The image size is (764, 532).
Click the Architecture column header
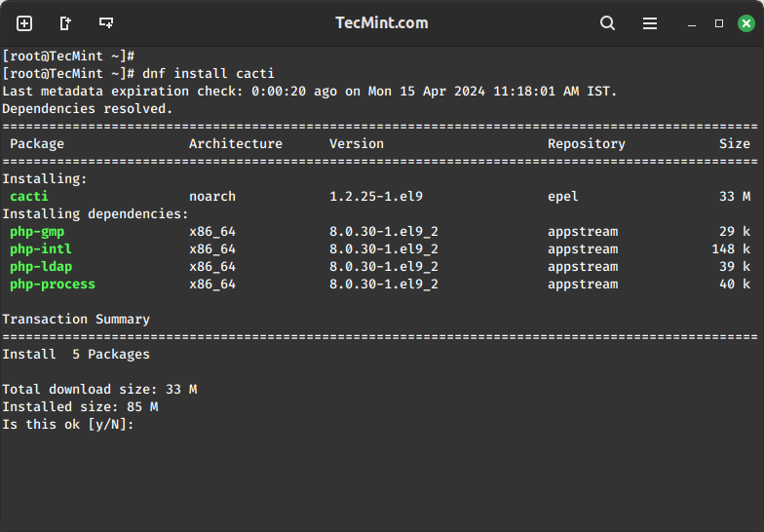coord(236,144)
